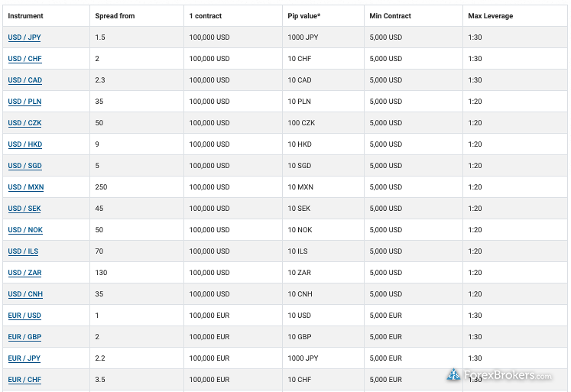Select the 2.3 spread for USD / CAD
This screenshot has height=392, width=571.
tap(100, 80)
